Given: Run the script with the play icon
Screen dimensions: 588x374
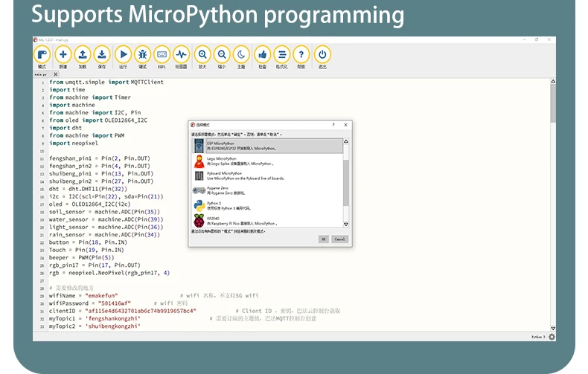Looking at the screenshot, I should pyautogui.click(x=123, y=55).
